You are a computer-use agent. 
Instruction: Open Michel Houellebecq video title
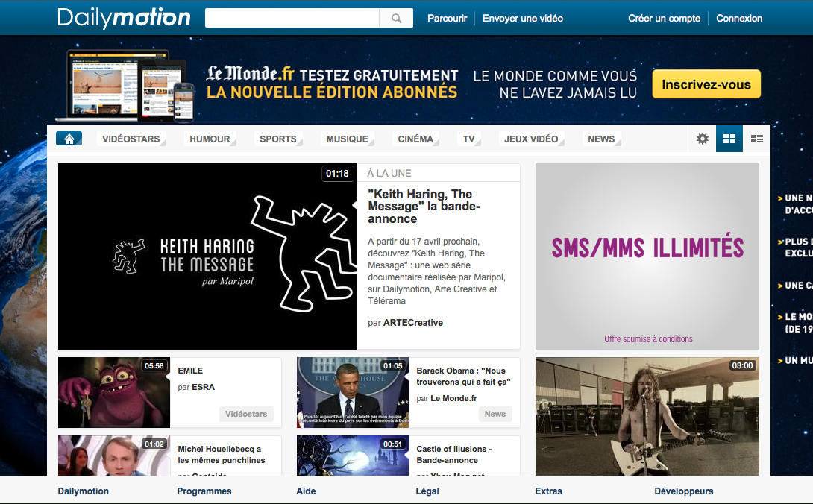click(x=222, y=455)
